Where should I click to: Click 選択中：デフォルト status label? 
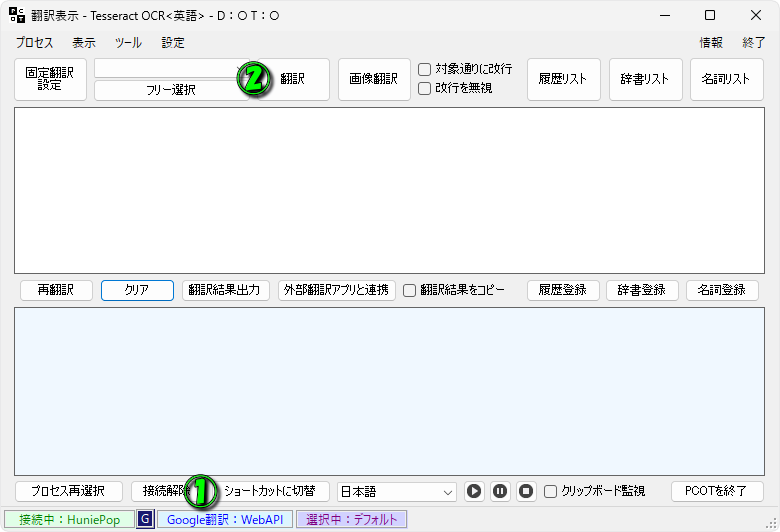[352, 520]
